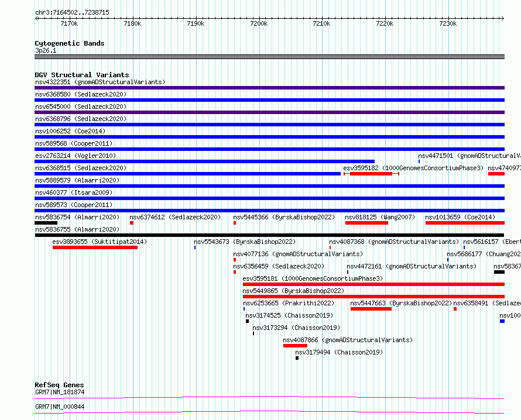Click nsv5543673 (ByrskaBishop2022) label
The width and height of the screenshot is (521, 420).
(x=245, y=242)
